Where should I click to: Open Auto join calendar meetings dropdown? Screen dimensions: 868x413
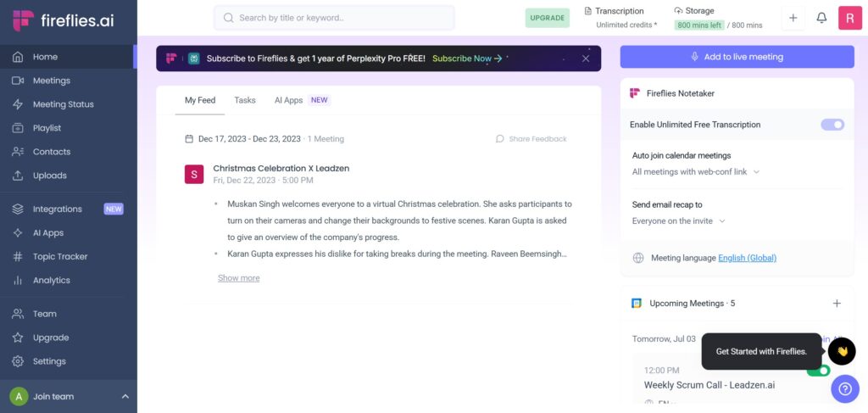coord(696,171)
